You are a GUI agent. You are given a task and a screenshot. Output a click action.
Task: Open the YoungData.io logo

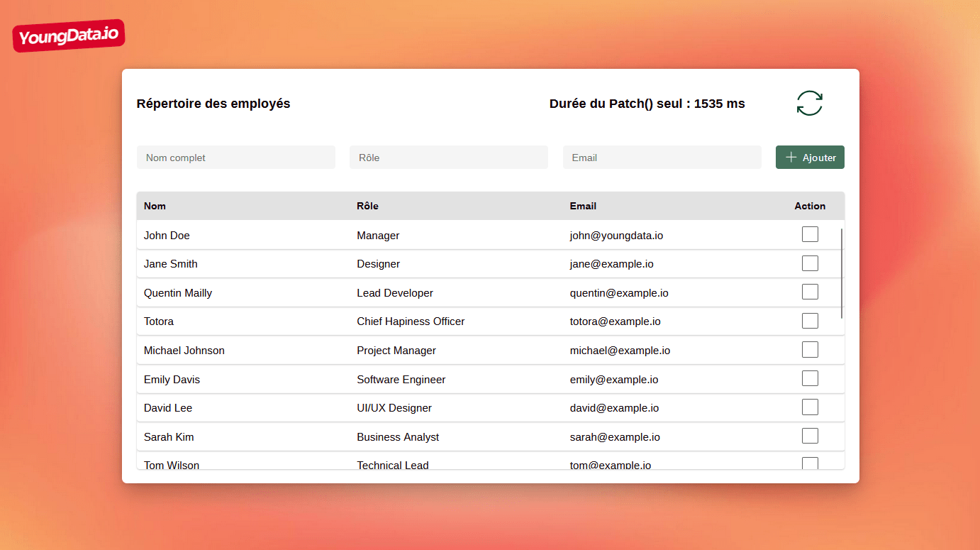(x=69, y=35)
